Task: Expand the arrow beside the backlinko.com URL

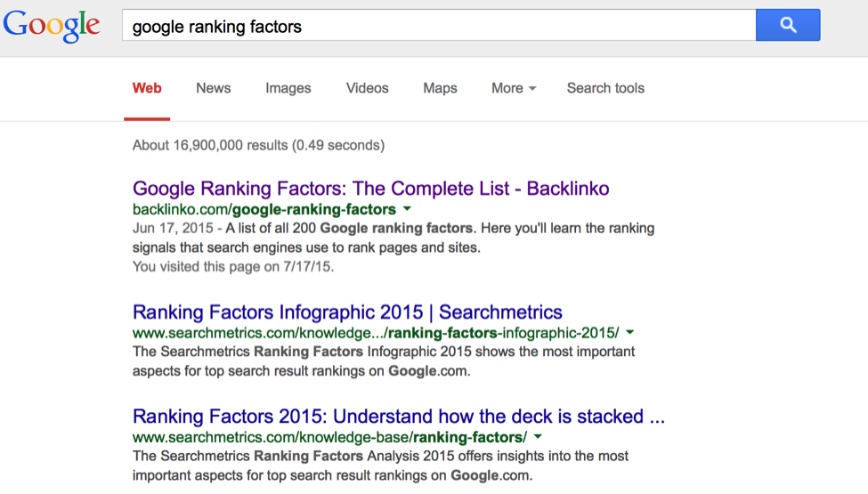Action: [408, 209]
